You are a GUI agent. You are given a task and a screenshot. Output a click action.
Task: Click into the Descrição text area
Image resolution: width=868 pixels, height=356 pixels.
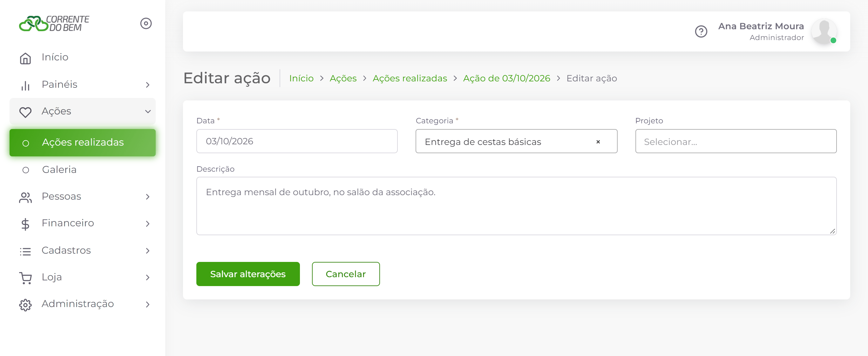pyautogui.click(x=516, y=206)
